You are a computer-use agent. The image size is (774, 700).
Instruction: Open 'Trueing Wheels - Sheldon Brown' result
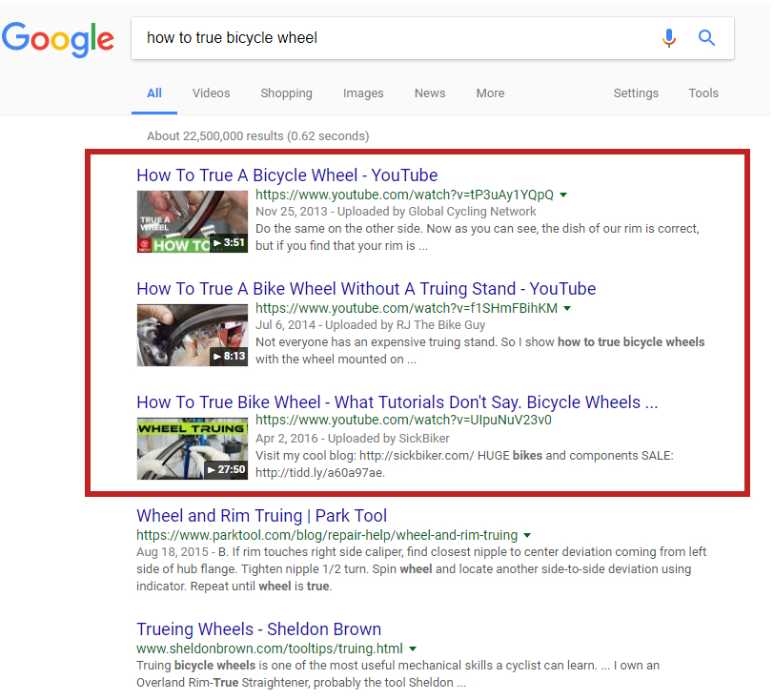pos(258,629)
